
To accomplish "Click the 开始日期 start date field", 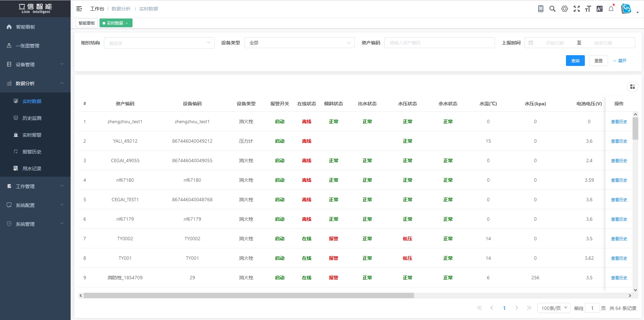I will 555,43.
